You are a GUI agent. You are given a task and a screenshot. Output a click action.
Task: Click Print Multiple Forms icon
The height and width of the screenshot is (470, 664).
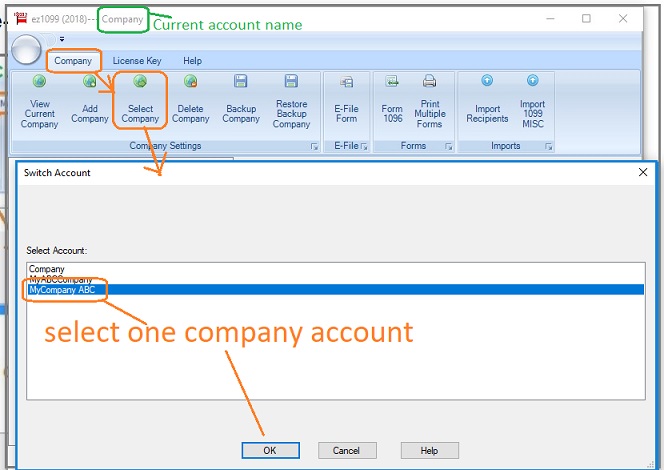click(430, 82)
